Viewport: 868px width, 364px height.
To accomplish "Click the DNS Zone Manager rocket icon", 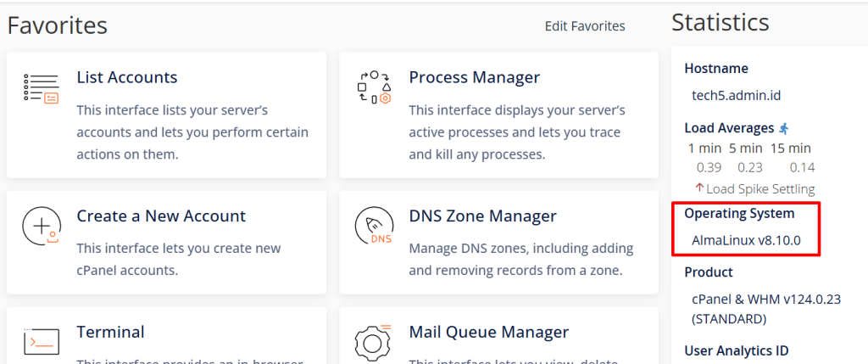I will click(374, 227).
